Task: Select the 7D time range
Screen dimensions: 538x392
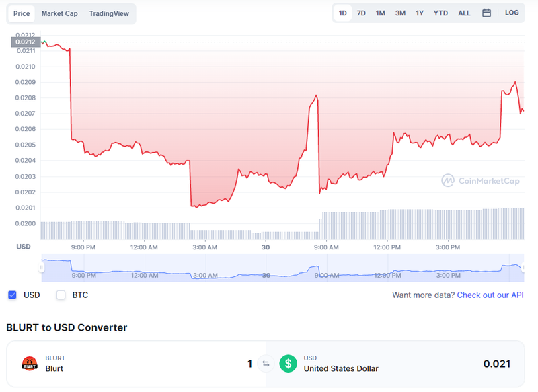Action: coord(361,13)
